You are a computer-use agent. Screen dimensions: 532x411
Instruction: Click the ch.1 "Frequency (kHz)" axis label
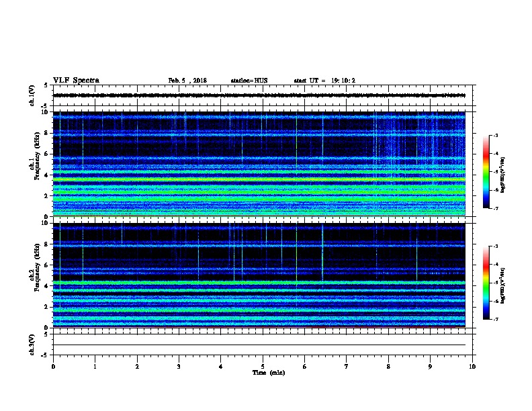coord(37,156)
